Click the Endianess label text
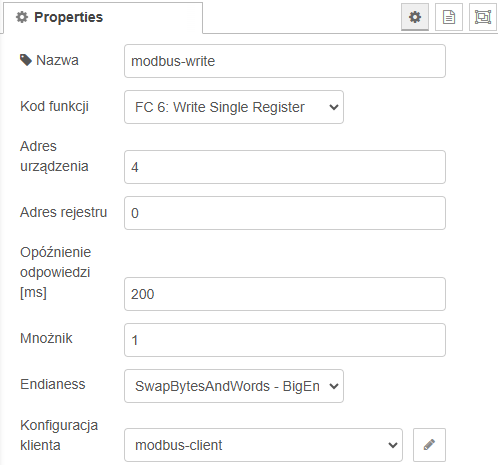Screen dimensions: 498x465 click(x=53, y=384)
